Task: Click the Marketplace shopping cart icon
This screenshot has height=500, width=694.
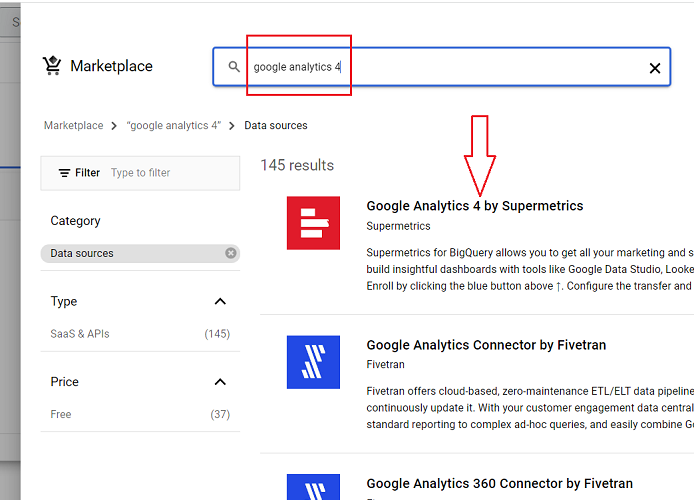Action: pos(52,65)
